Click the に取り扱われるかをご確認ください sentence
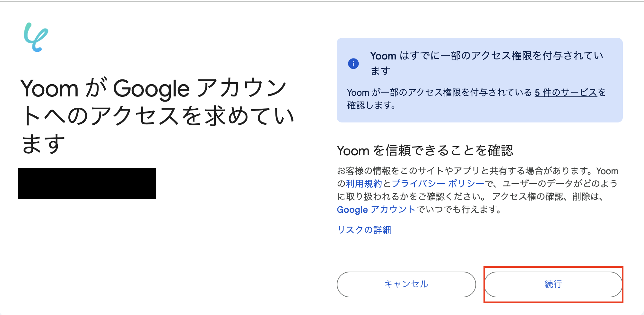This screenshot has width=644, height=315. 411,196
